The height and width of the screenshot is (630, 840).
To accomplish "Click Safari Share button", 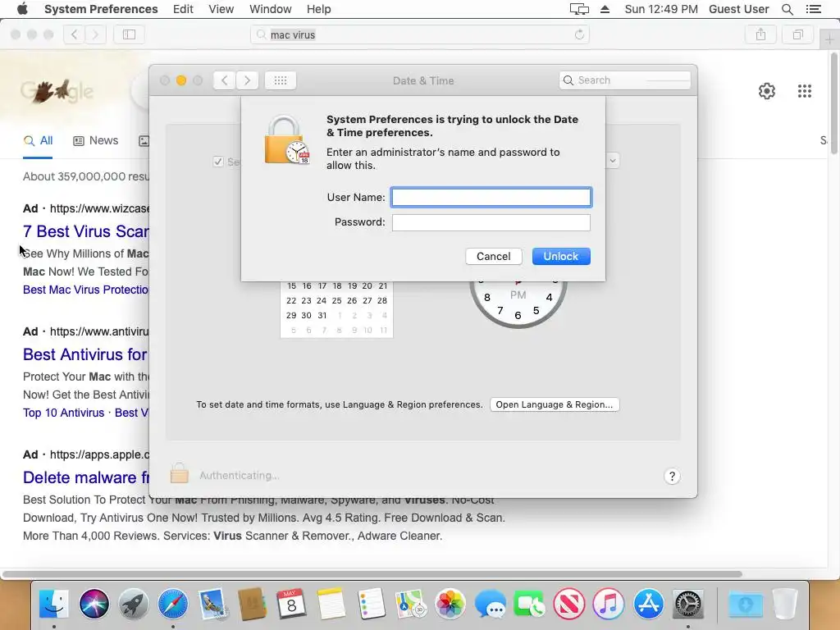I will [760, 34].
